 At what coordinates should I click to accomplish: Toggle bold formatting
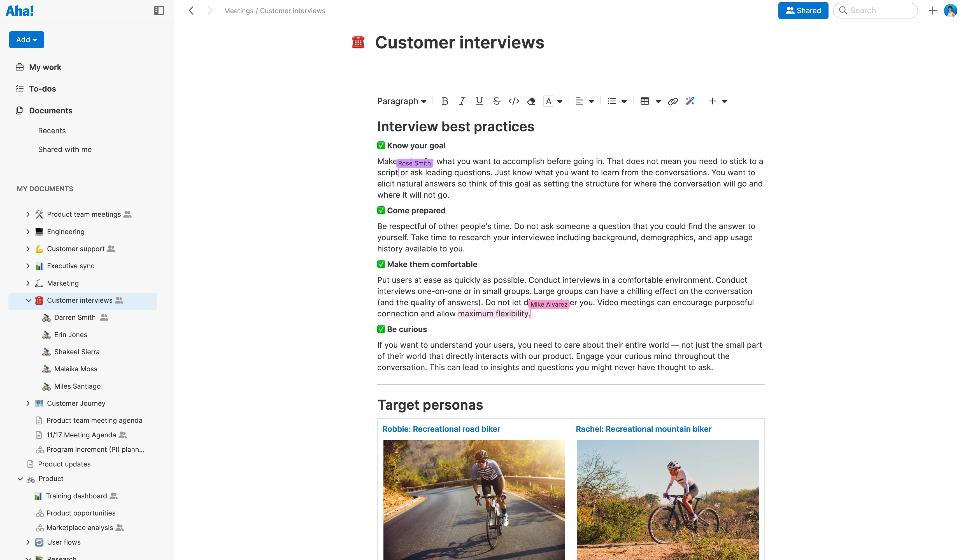point(445,101)
